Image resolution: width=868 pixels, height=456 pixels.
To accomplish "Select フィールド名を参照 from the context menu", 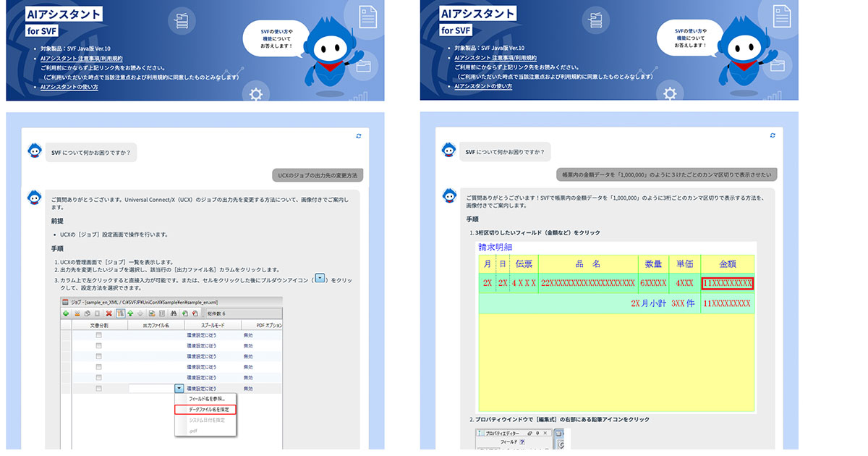I will pos(209,397).
